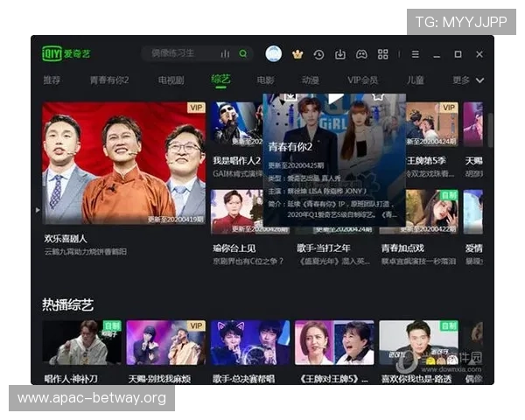Open watch history clock icon

click(318, 54)
